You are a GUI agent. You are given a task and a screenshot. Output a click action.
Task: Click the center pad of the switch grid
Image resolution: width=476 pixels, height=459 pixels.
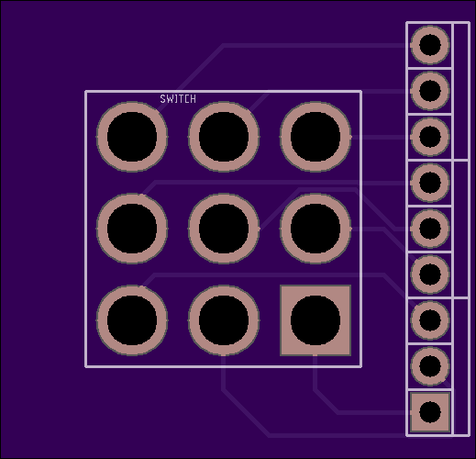[224, 229]
